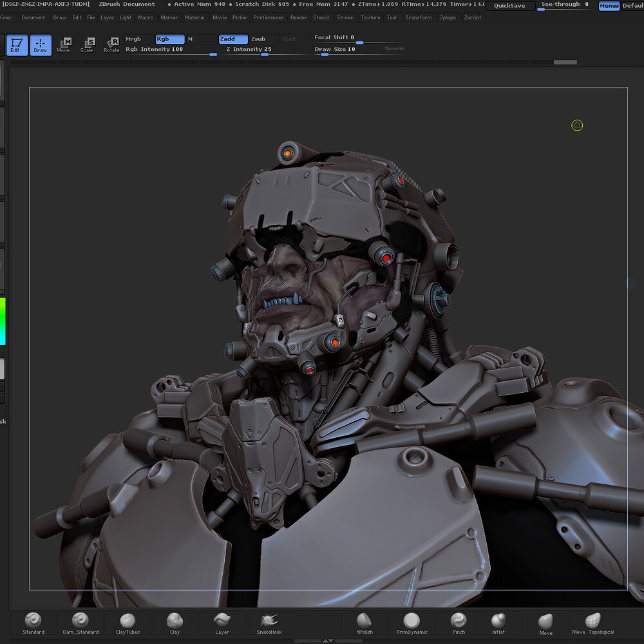The height and width of the screenshot is (644, 644).
Task: Toggle Edit mode button
Action: pos(17,45)
